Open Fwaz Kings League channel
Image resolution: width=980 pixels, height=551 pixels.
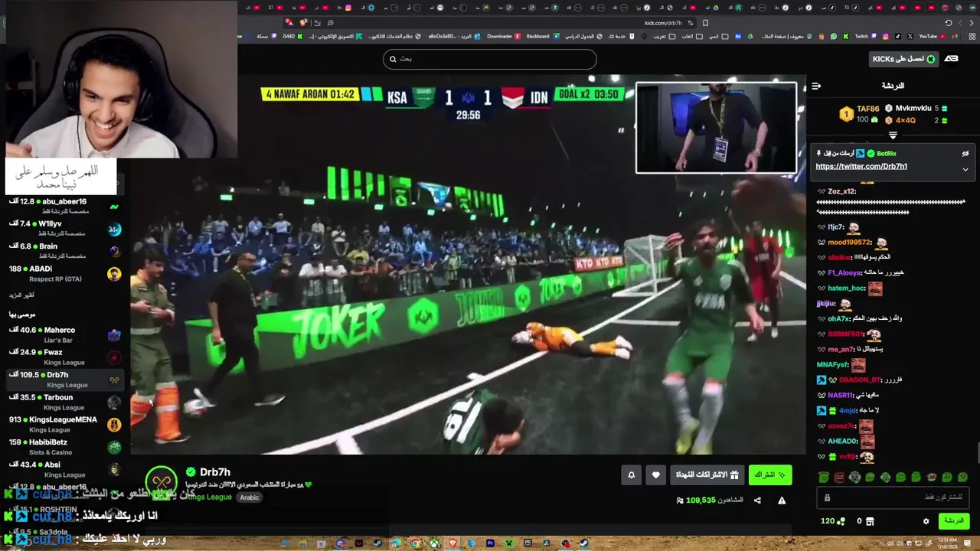pyautogui.click(x=64, y=357)
